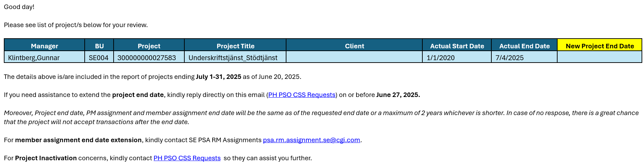The width and height of the screenshot is (644, 162).
Task: Click the project number 300000000027583 cell
Action: point(149,57)
